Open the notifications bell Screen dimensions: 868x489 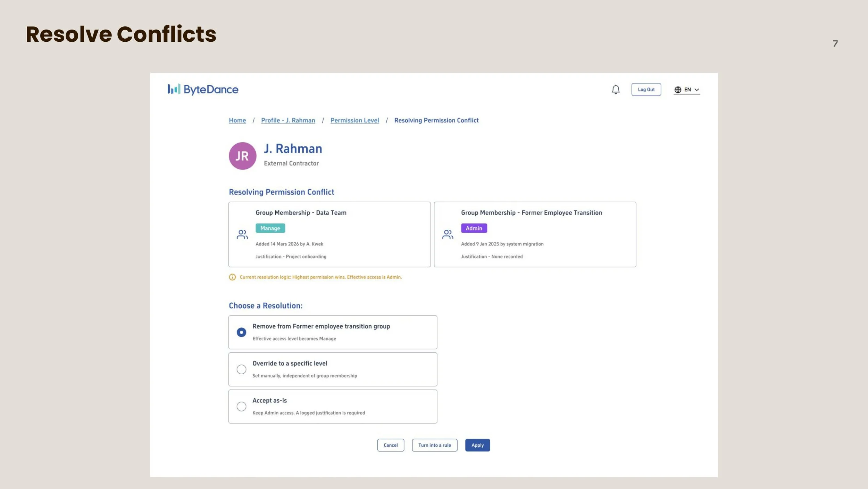(616, 89)
